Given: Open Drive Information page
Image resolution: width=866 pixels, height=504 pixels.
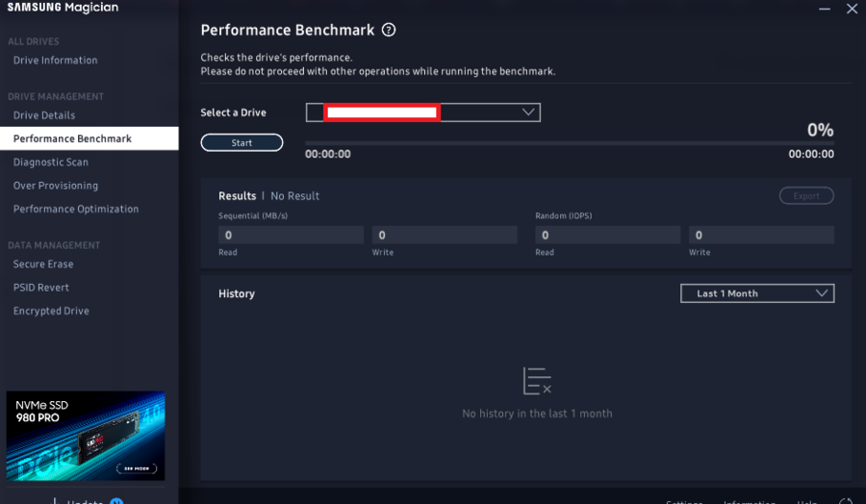Looking at the screenshot, I should pyautogui.click(x=55, y=61).
